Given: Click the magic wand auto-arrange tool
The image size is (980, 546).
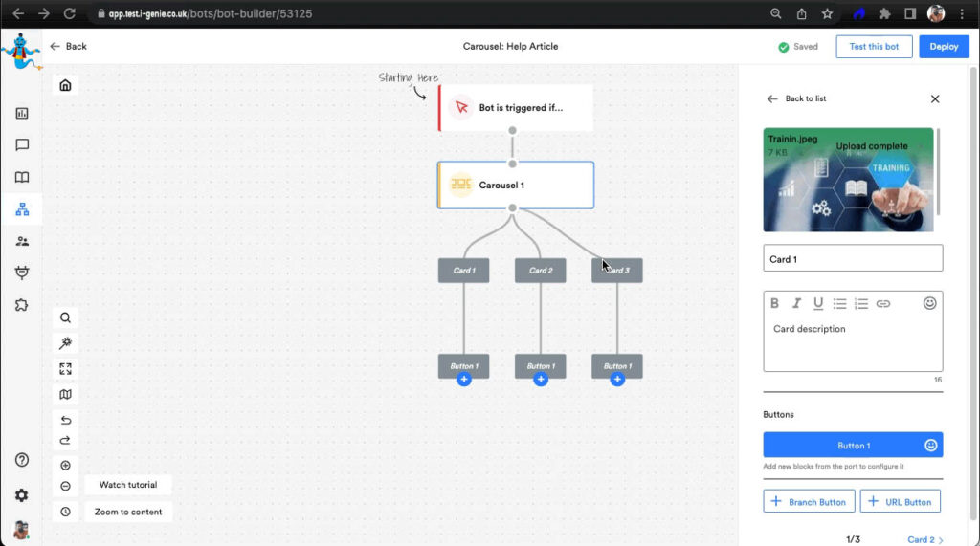Looking at the screenshot, I should pyautogui.click(x=65, y=343).
